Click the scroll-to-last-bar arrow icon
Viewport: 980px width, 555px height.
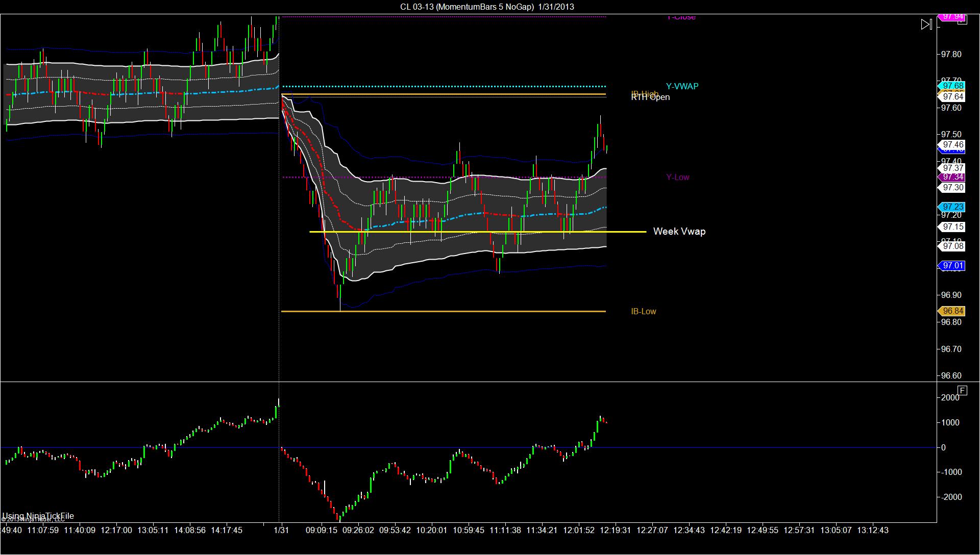pos(926,24)
